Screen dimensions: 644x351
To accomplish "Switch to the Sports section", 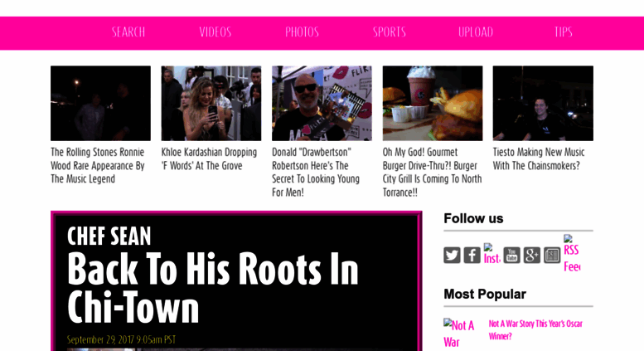I will coord(390,32).
